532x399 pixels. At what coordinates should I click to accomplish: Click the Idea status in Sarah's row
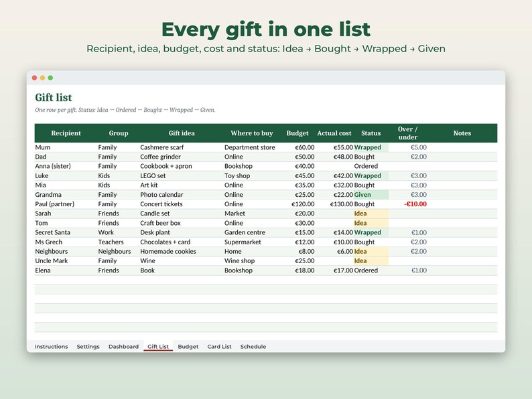(371, 214)
